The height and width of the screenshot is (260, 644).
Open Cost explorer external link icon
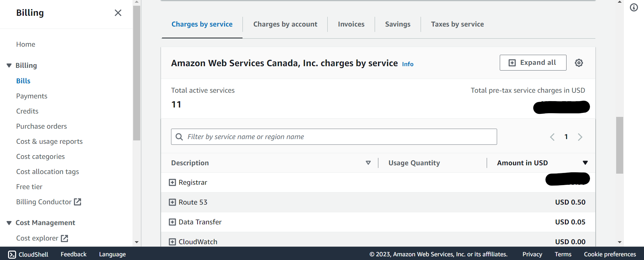[64, 238]
